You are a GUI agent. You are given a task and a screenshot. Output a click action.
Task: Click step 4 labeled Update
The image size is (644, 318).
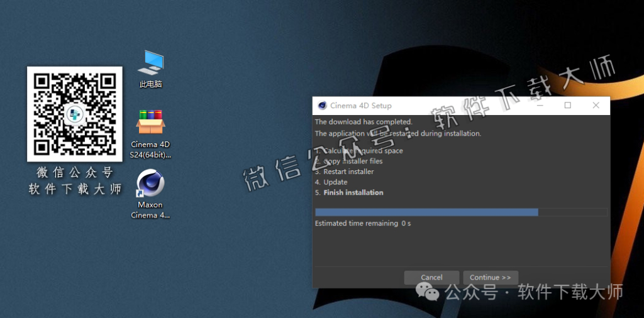(335, 182)
